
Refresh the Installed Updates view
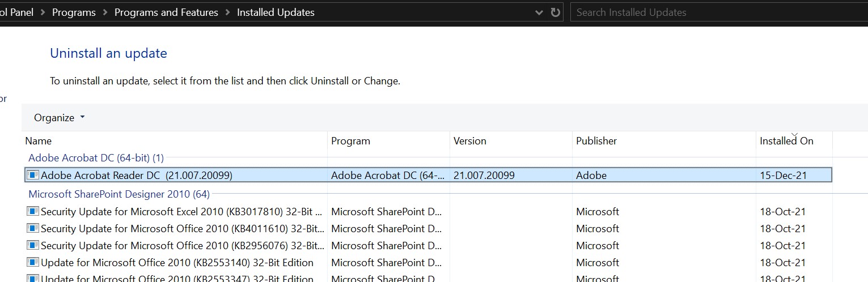point(556,12)
